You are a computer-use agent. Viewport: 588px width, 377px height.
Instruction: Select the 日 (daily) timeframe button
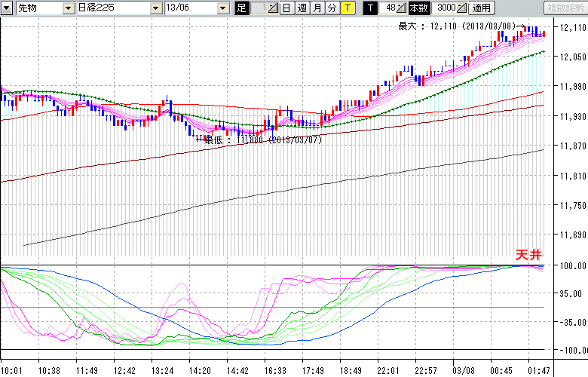click(286, 8)
